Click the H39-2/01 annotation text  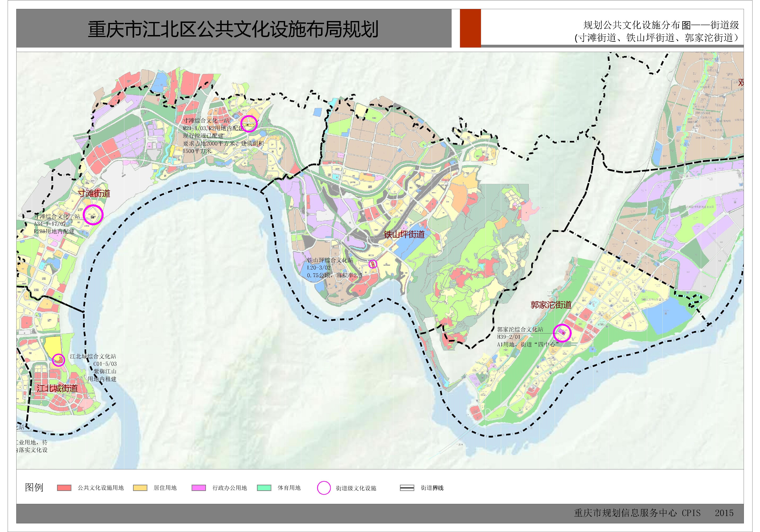(509, 337)
